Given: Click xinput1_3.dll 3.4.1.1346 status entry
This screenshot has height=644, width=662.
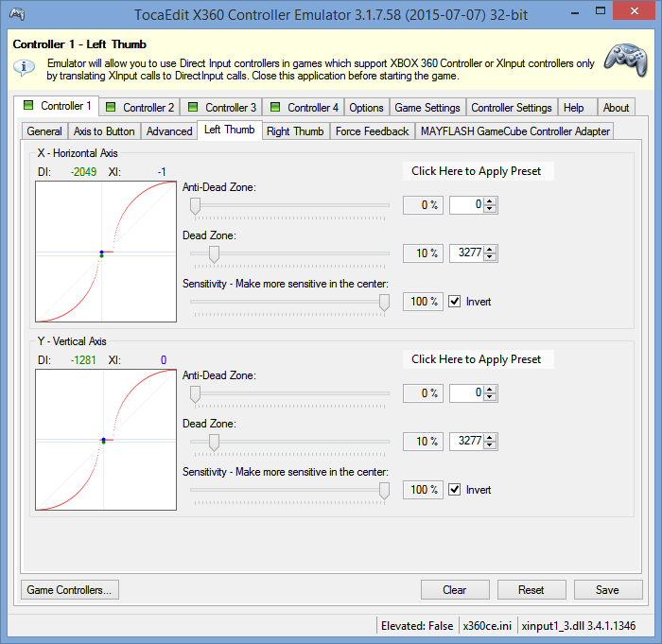Looking at the screenshot, I should coord(579,626).
